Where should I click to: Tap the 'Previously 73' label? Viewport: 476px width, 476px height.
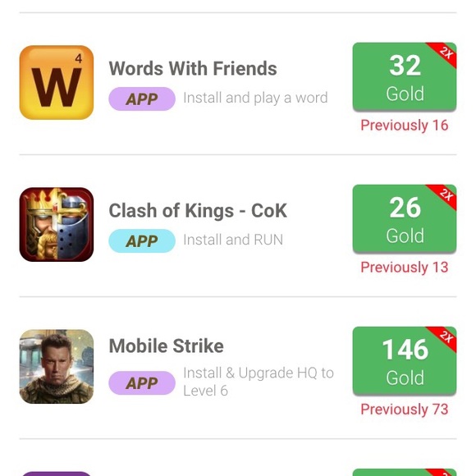pyautogui.click(x=405, y=410)
